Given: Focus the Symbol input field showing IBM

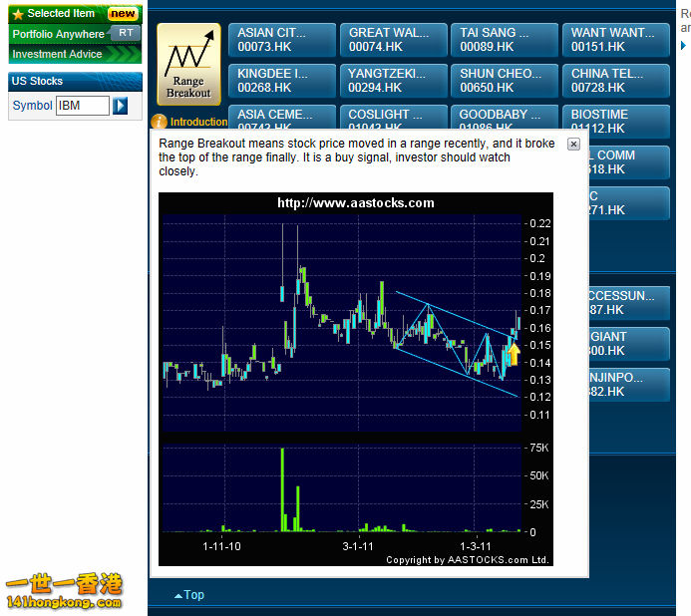Looking at the screenshot, I should pos(83,106).
